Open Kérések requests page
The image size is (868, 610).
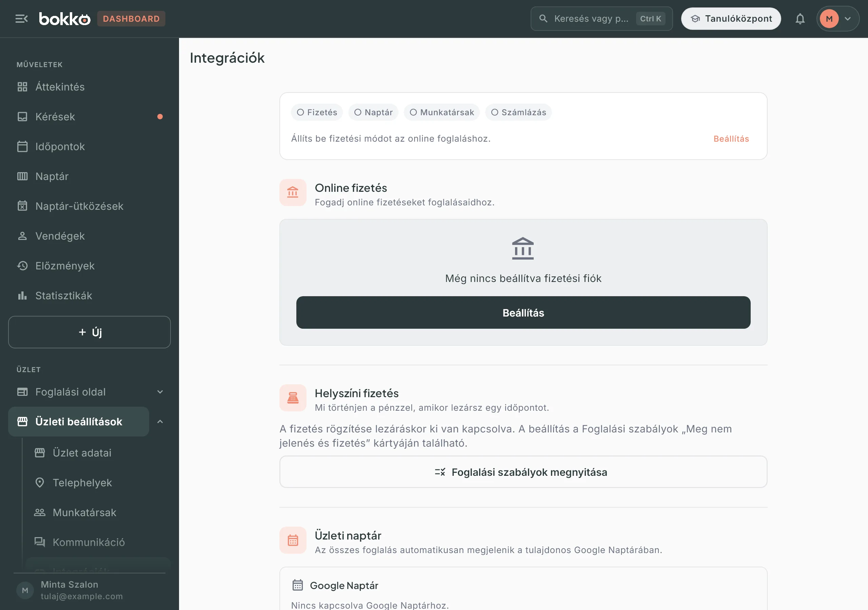pyautogui.click(x=89, y=116)
